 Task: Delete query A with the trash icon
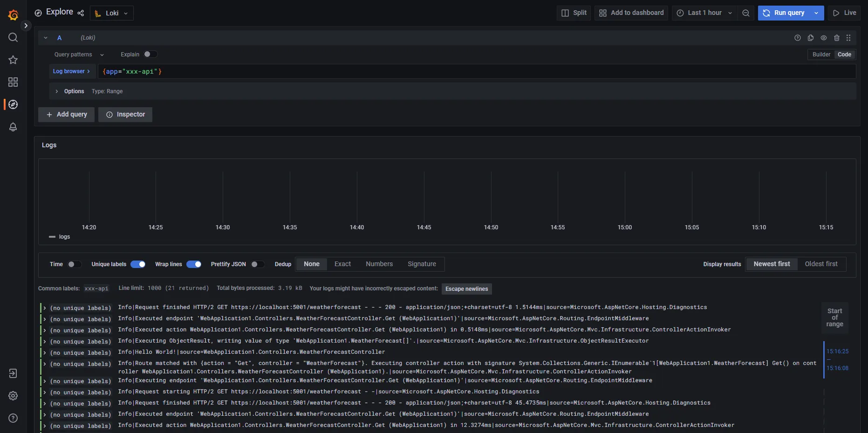pyautogui.click(x=836, y=38)
